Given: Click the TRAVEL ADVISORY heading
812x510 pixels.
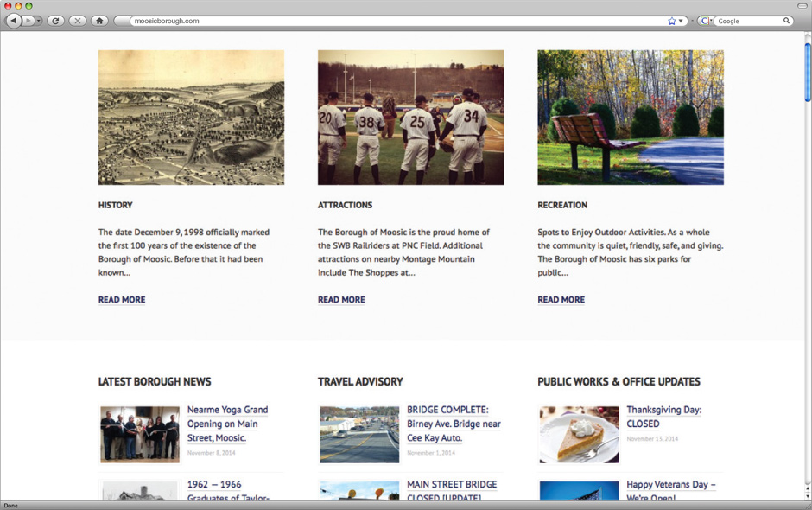Looking at the screenshot, I should (360, 382).
